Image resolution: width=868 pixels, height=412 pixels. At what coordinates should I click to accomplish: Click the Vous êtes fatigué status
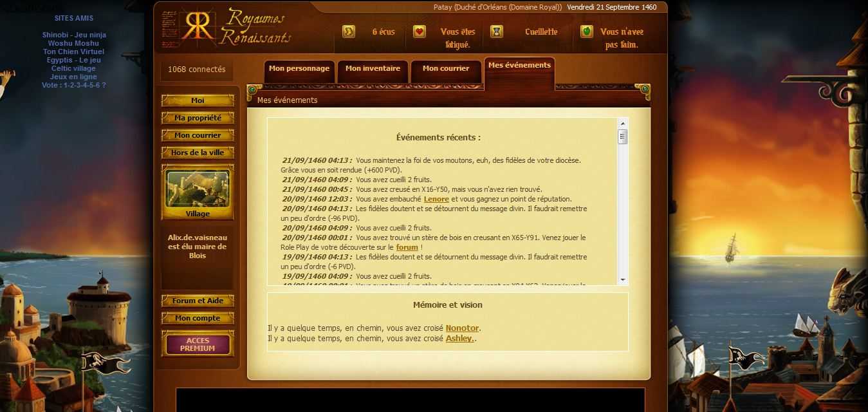click(x=457, y=38)
